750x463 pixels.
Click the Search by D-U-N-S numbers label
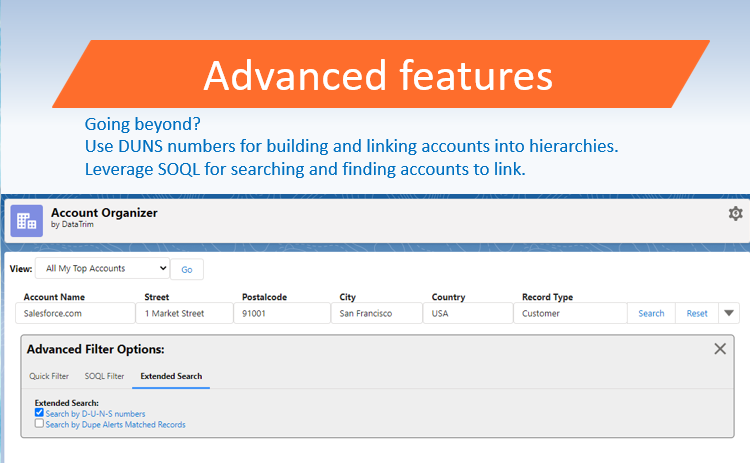95,413
